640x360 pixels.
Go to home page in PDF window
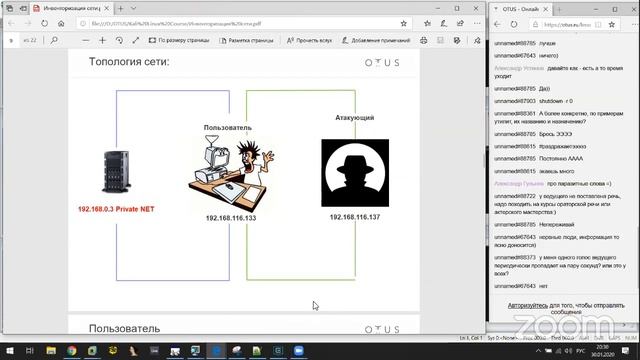(x=61, y=24)
